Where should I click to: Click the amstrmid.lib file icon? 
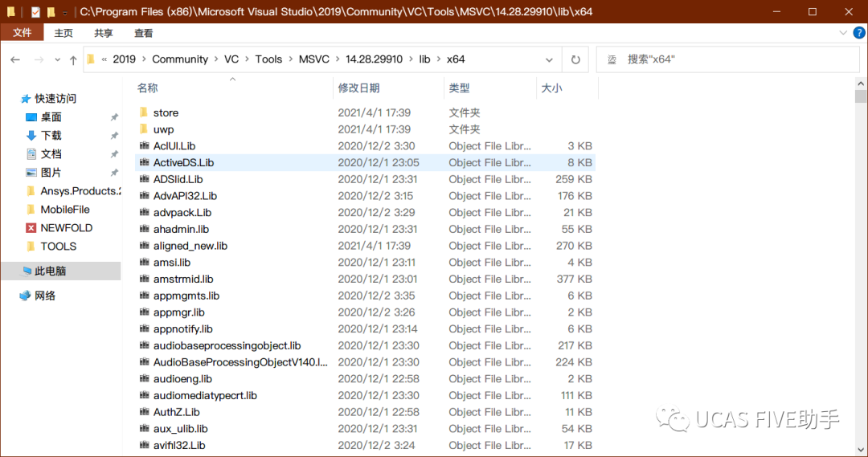(x=145, y=278)
